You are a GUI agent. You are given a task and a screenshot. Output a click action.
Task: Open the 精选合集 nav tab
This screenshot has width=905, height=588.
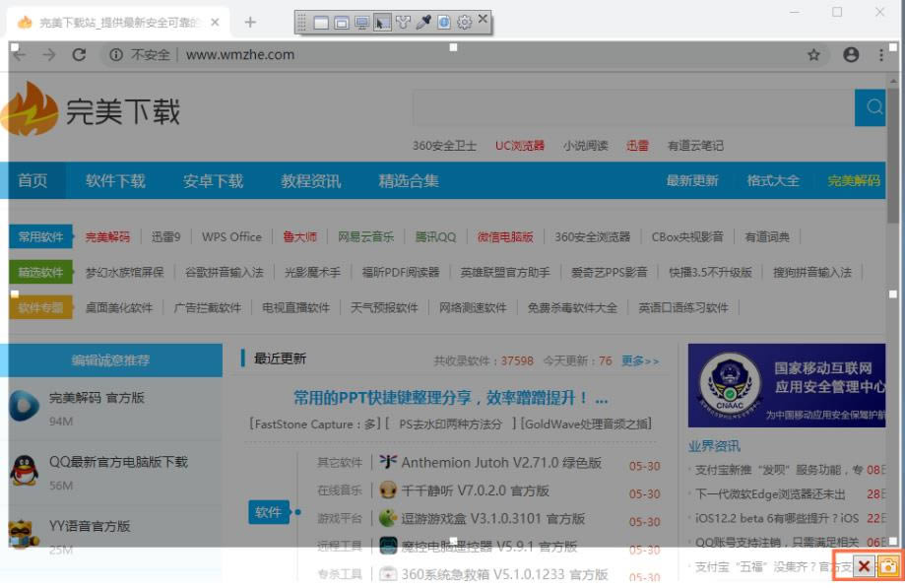point(408,180)
